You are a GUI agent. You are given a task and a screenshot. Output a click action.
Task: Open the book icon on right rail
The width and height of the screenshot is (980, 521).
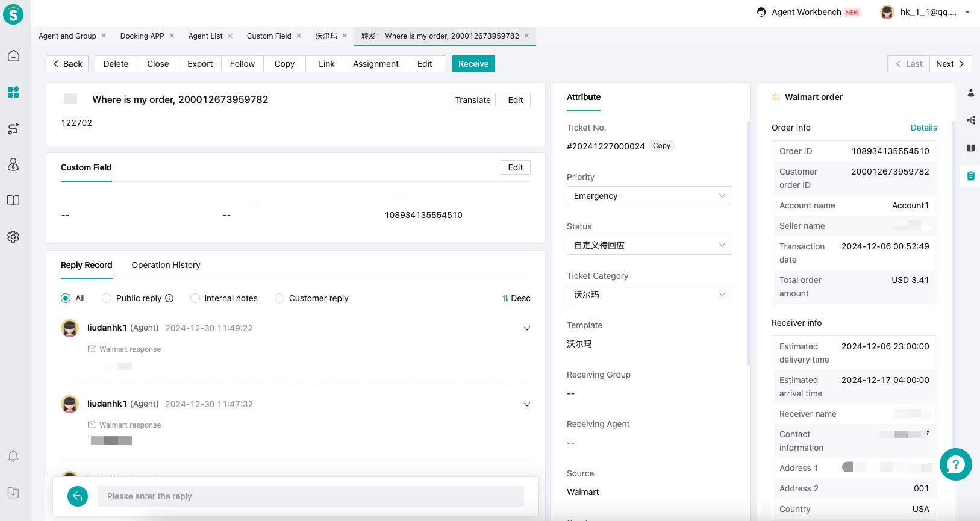[971, 148]
